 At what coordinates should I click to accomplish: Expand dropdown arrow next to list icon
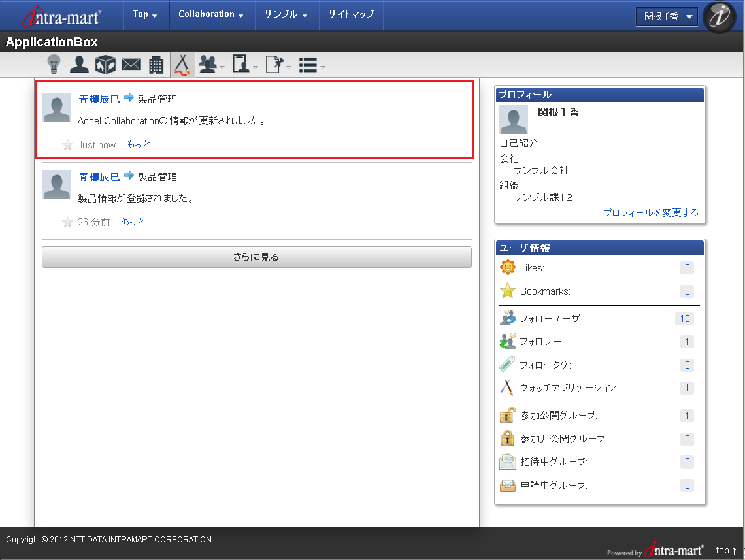(323, 67)
